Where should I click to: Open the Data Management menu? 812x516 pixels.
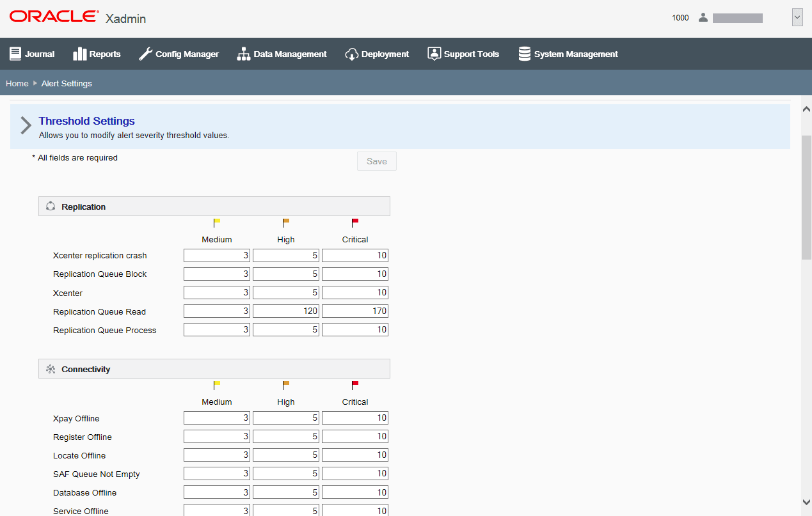[282, 54]
